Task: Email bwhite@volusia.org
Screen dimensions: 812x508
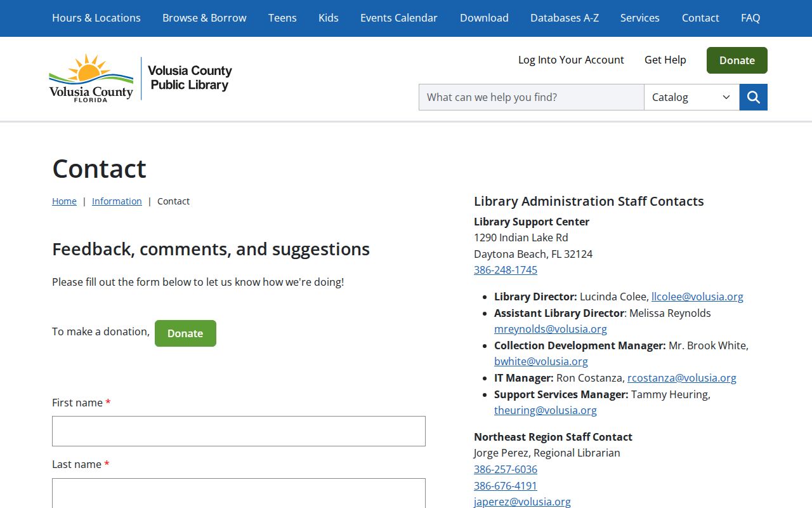Action: tap(541, 361)
